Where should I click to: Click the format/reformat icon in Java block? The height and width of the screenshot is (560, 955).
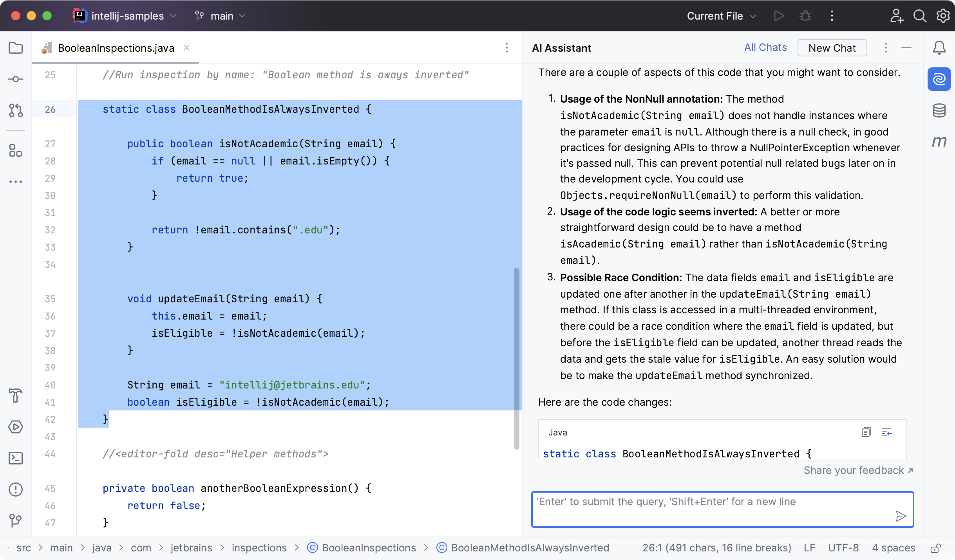click(887, 432)
